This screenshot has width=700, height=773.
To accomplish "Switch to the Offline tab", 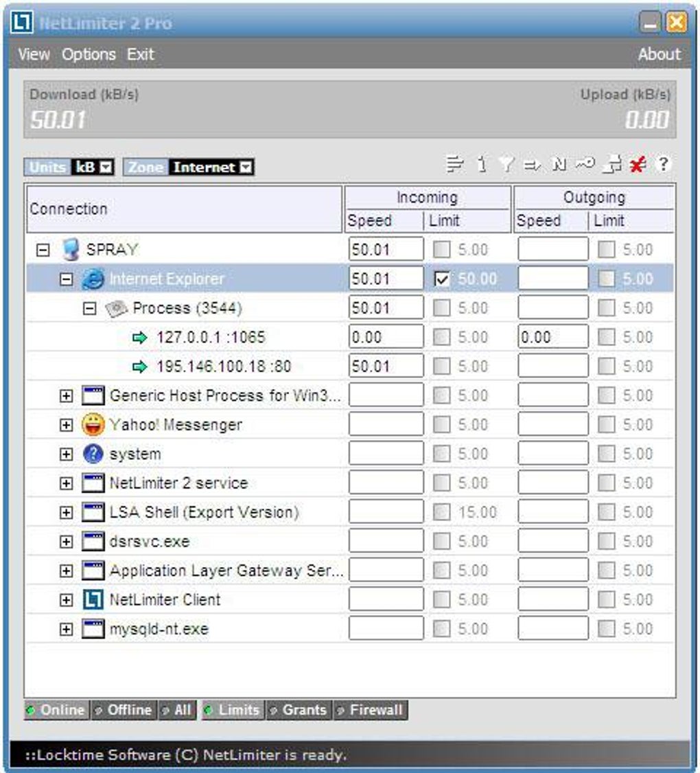I will click(x=124, y=710).
